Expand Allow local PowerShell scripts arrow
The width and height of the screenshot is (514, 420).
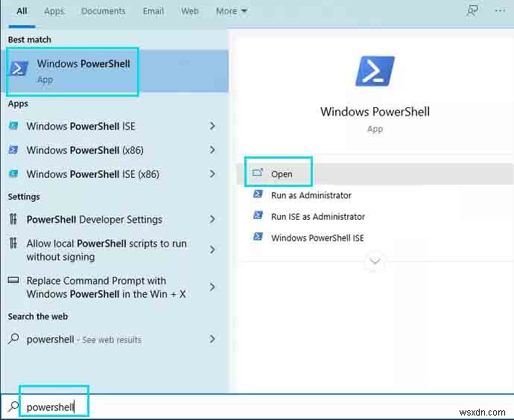coord(212,249)
